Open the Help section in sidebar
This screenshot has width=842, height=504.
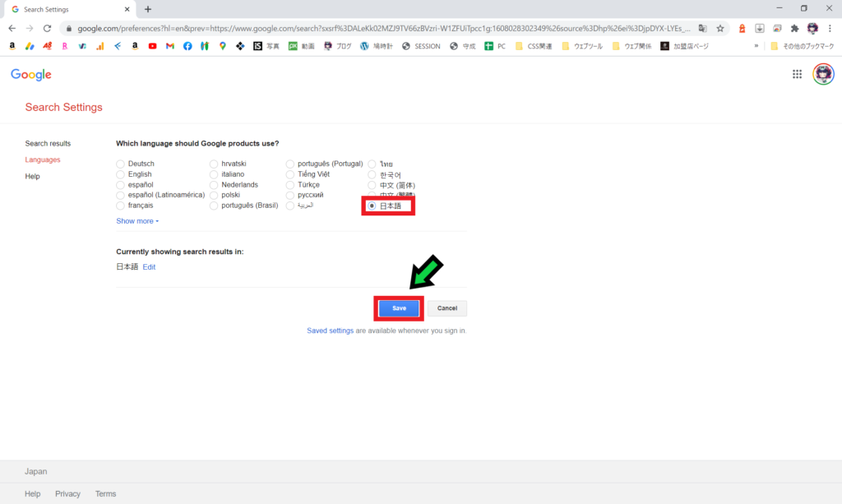pos(32,176)
